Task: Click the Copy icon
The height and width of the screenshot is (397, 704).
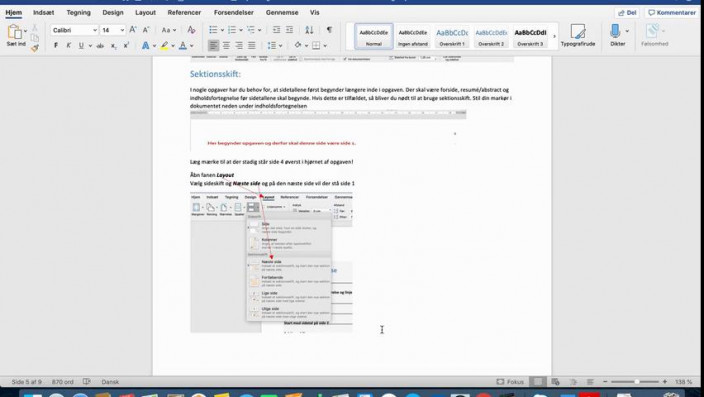Action: pos(35,38)
